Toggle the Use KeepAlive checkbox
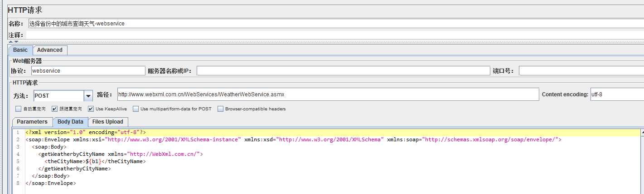644x194 pixels. pyautogui.click(x=91, y=109)
